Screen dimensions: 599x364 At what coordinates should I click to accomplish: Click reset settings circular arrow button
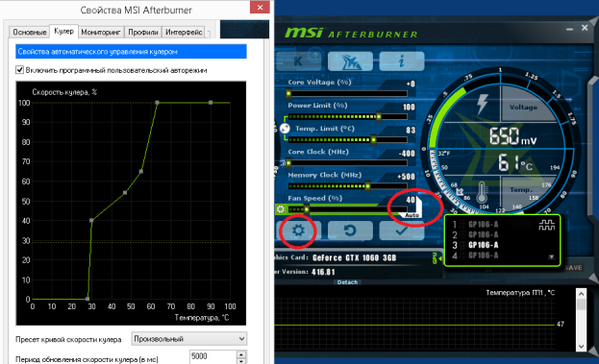point(350,231)
